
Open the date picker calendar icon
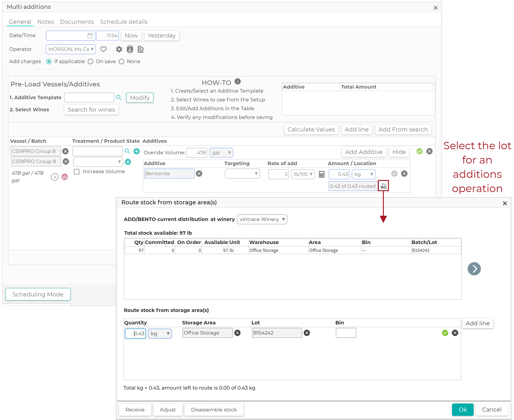coord(90,35)
